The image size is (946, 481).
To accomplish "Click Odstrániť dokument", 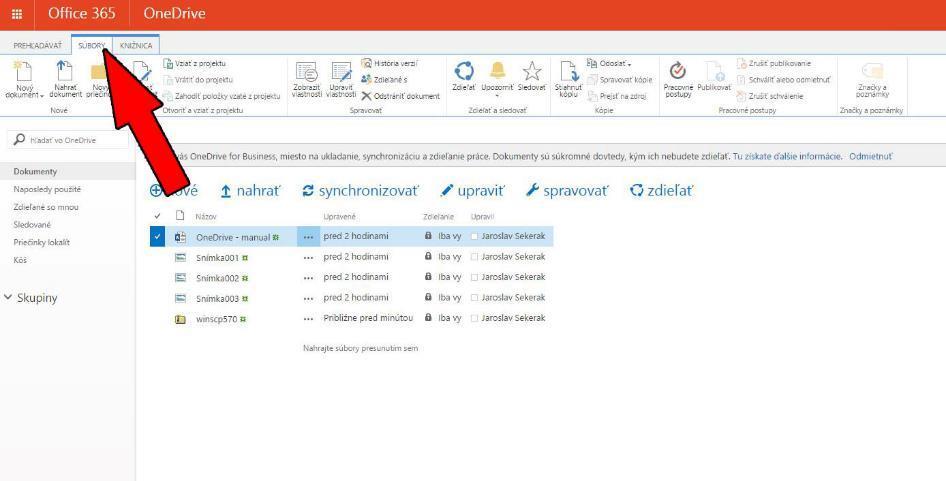I will [401, 96].
